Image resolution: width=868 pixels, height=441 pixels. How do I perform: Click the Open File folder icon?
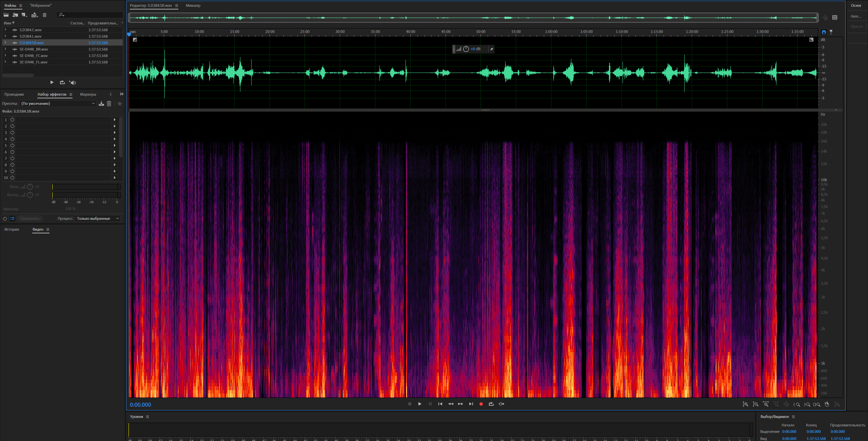pyautogui.click(x=6, y=15)
